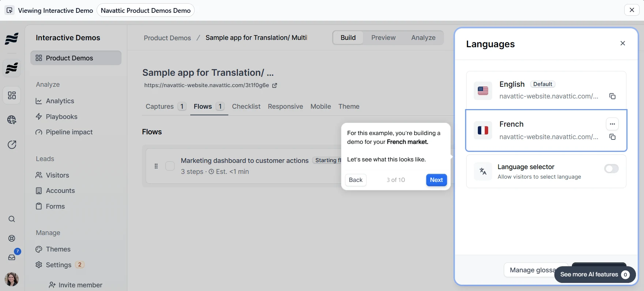The width and height of the screenshot is (644, 291).
Task: Click Next in the tour tooltip
Action: coord(436,180)
